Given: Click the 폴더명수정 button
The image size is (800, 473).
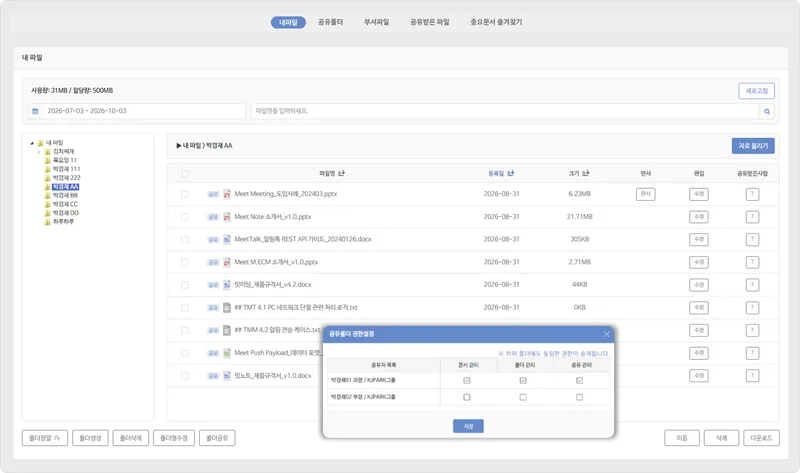Looking at the screenshot, I should (x=174, y=438).
